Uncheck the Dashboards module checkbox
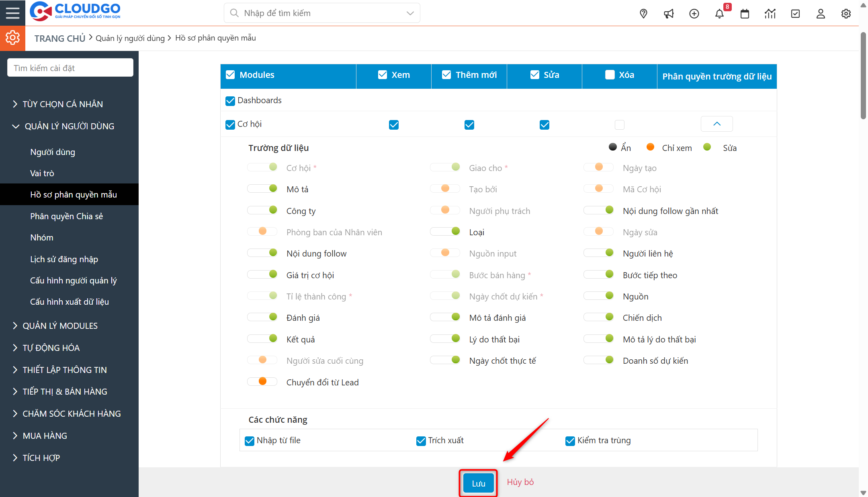 coord(230,101)
